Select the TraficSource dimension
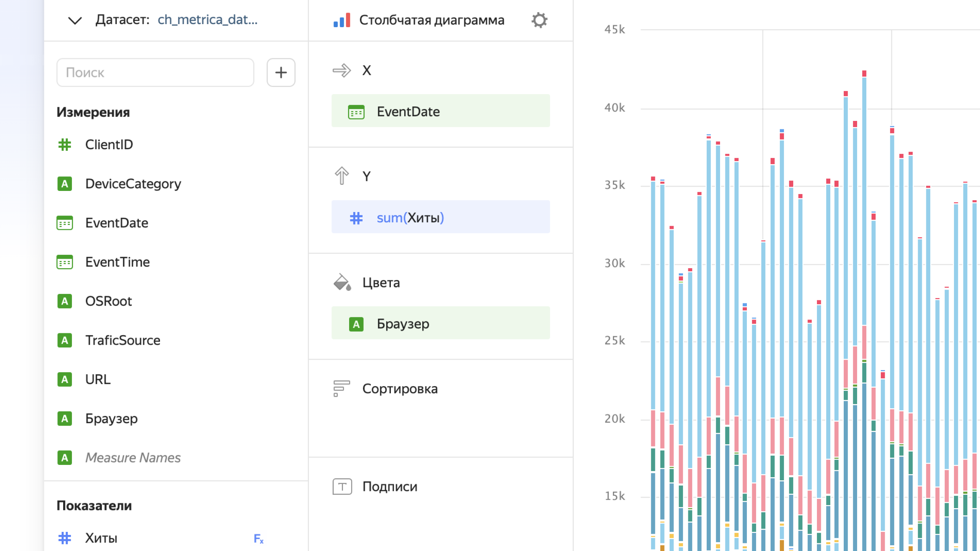This screenshot has width=980, height=551. [x=122, y=341]
